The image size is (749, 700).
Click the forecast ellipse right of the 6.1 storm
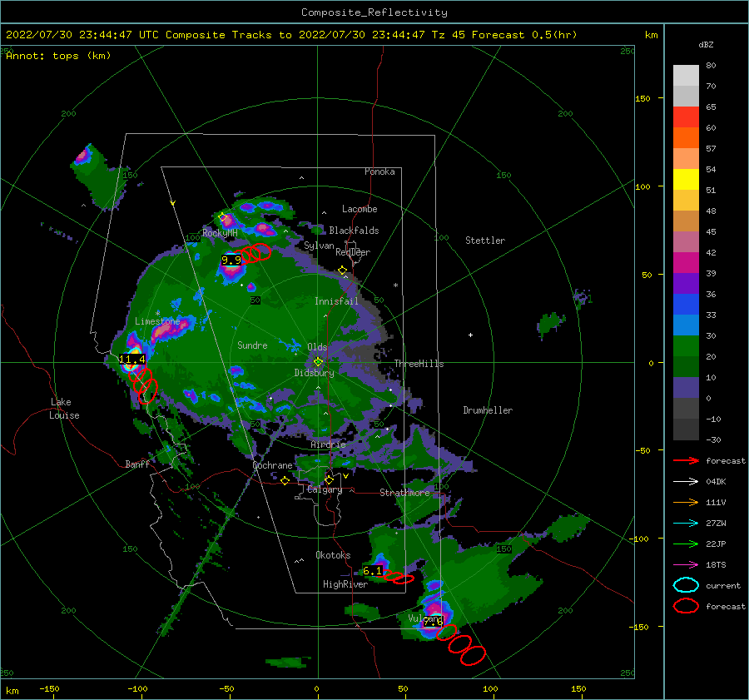tap(404, 579)
